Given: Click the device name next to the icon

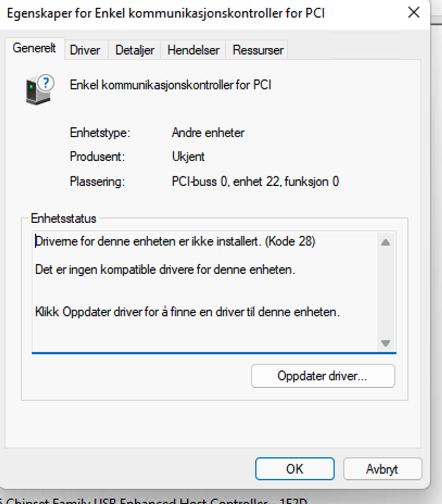Looking at the screenshot, I should click(x=171, y=85).
